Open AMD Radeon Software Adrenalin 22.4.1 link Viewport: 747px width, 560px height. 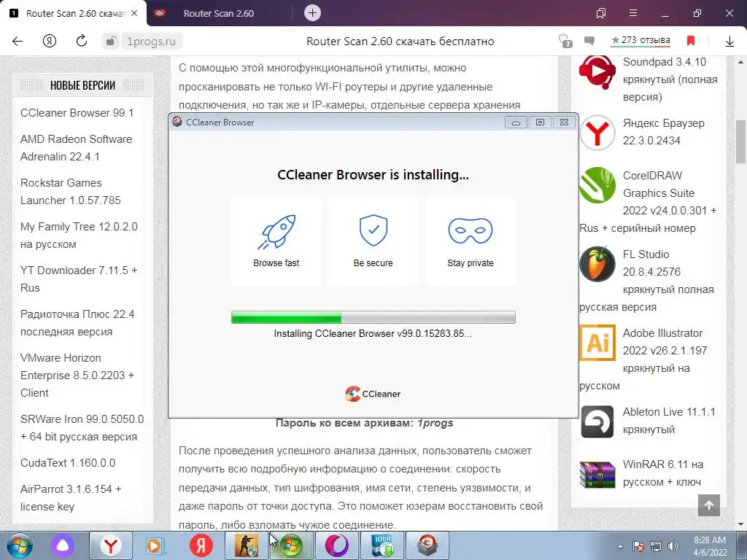[76, 147]
